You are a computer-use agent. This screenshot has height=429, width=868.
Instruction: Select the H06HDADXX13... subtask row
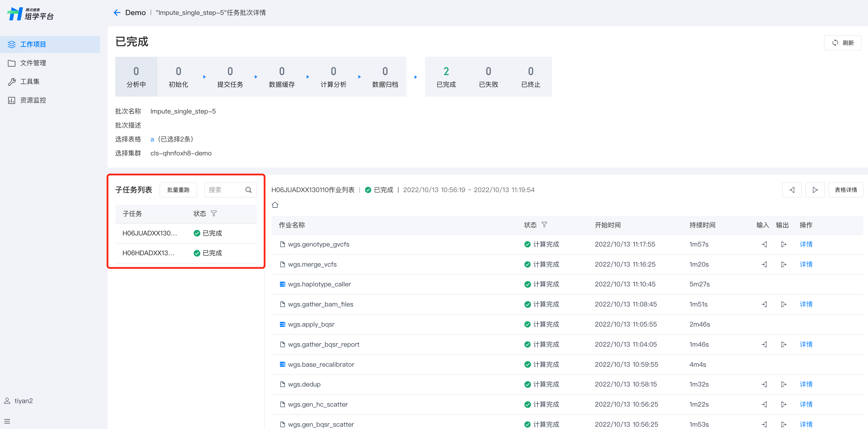tap(148, 253)
